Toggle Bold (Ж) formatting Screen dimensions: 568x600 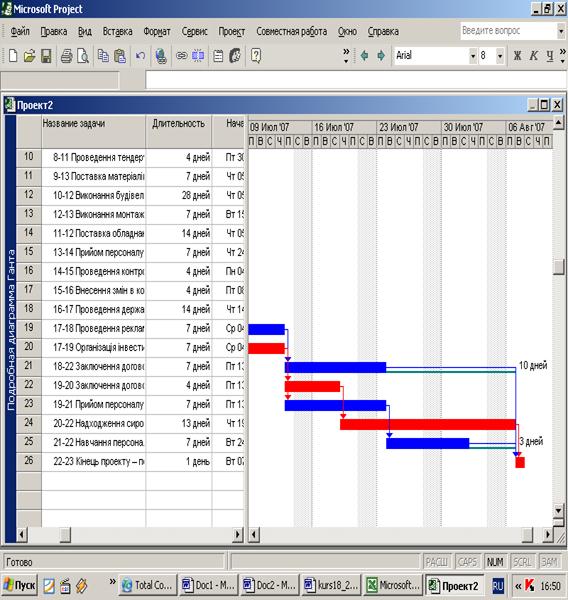coord(517,56)
